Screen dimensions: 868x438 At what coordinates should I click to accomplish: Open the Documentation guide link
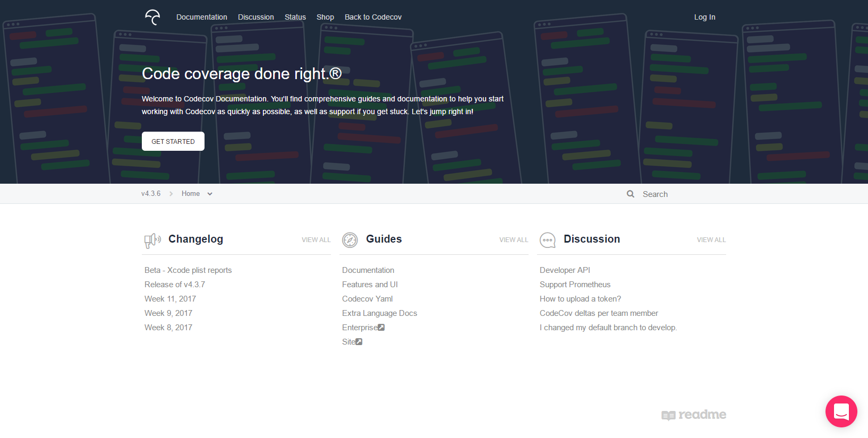click(368, 270)
